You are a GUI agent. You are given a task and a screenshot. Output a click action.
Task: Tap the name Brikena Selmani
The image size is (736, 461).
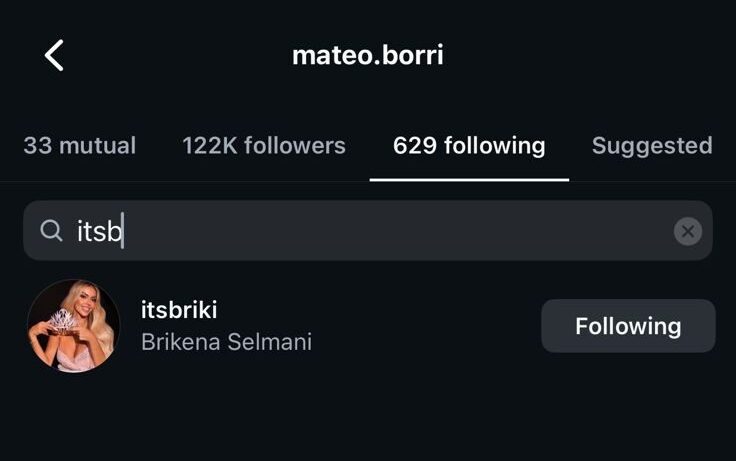[226, 342]
